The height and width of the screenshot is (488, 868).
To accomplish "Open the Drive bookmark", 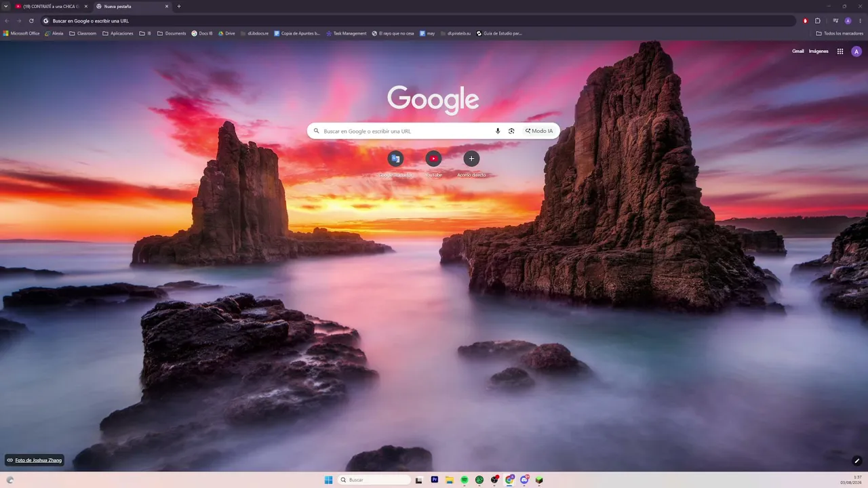I will click(226, 33).
